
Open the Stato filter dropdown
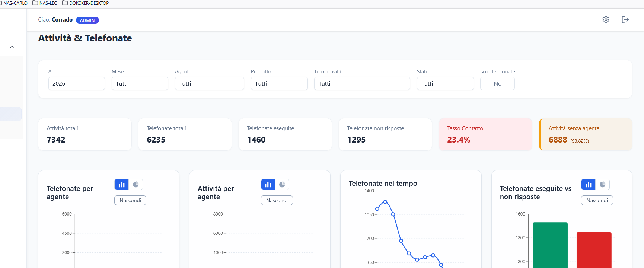445,83
